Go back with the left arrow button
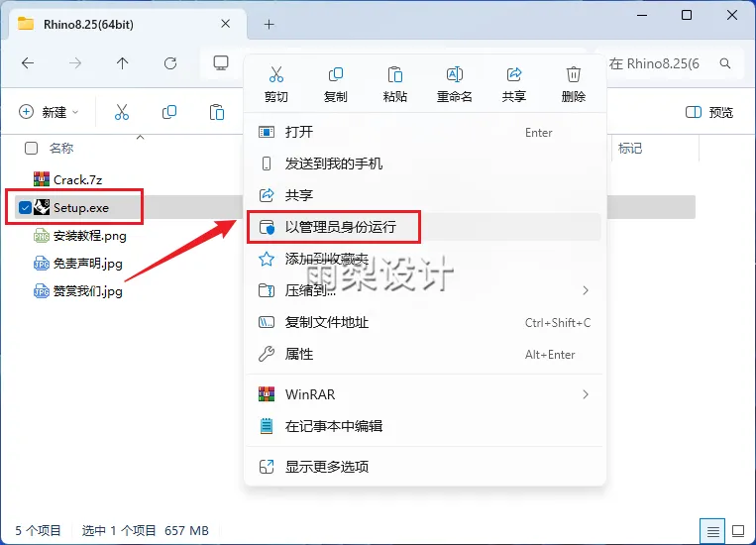This screenshot has width=756, height=545. 28,63
